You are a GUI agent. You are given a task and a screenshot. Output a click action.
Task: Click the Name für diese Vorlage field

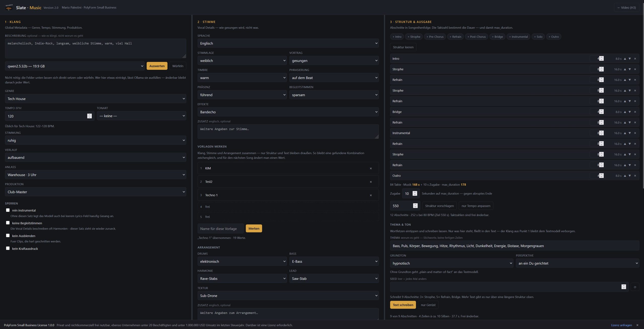(221, 229)
